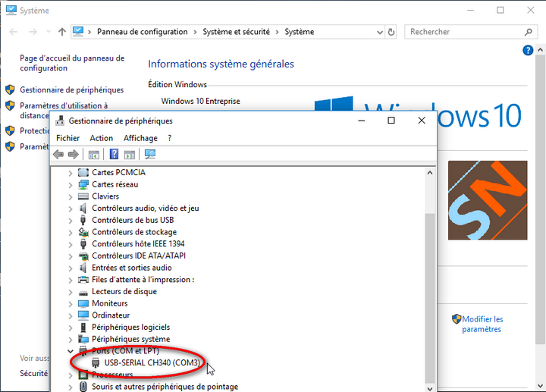Screen dimensions: 546x392
Task: Click the Claviers keyboard icon
Action: pyautogui.click(x=83, y=196)
